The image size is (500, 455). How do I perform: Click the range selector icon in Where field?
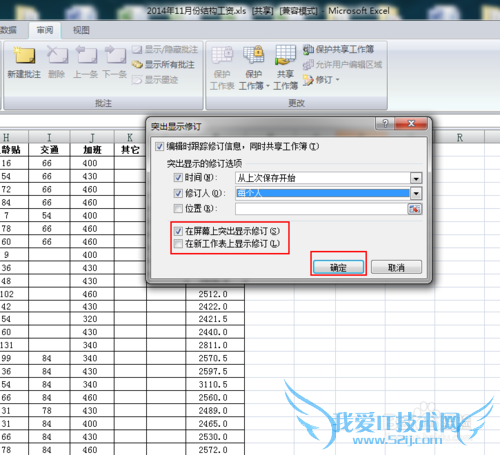(x=414, y=209)
